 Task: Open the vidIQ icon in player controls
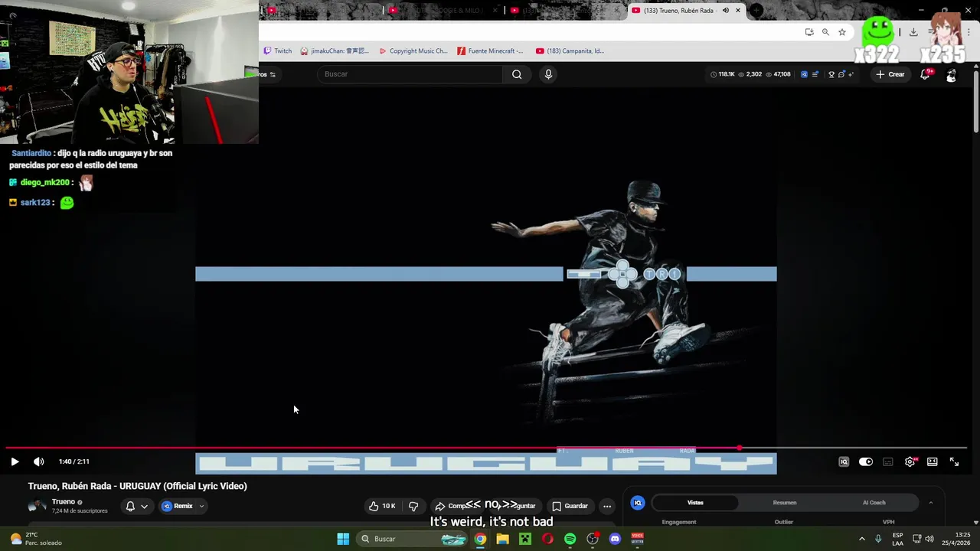844,461
